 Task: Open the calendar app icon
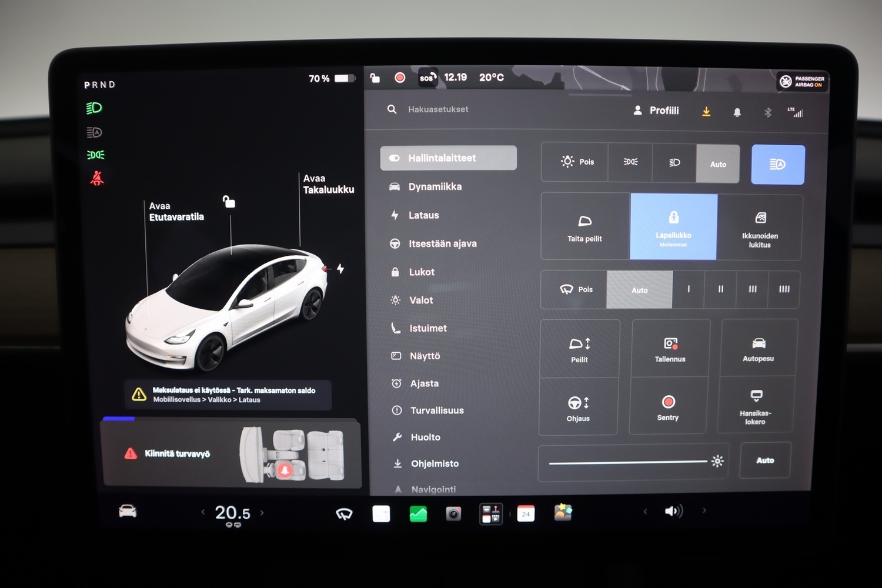tap(526, 513)
